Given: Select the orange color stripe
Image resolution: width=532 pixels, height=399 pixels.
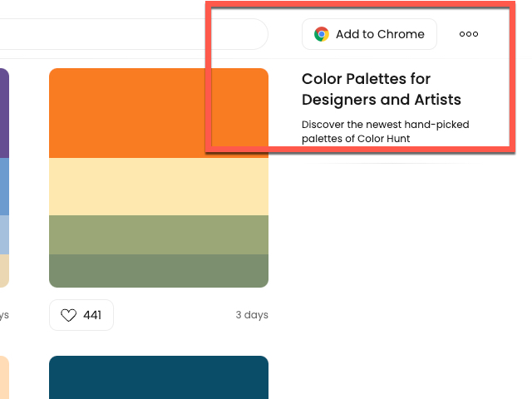Looking at the screenshot, I should 159,113.
